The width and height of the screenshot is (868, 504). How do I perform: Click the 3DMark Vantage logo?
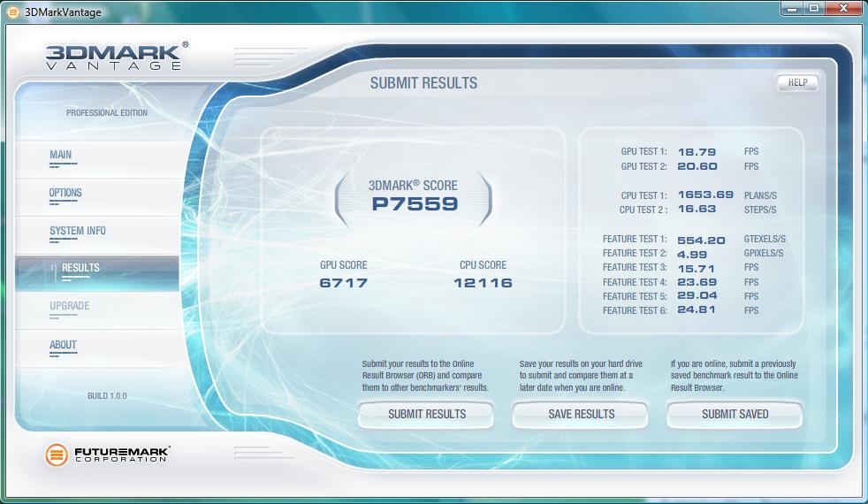click(117, 57)
